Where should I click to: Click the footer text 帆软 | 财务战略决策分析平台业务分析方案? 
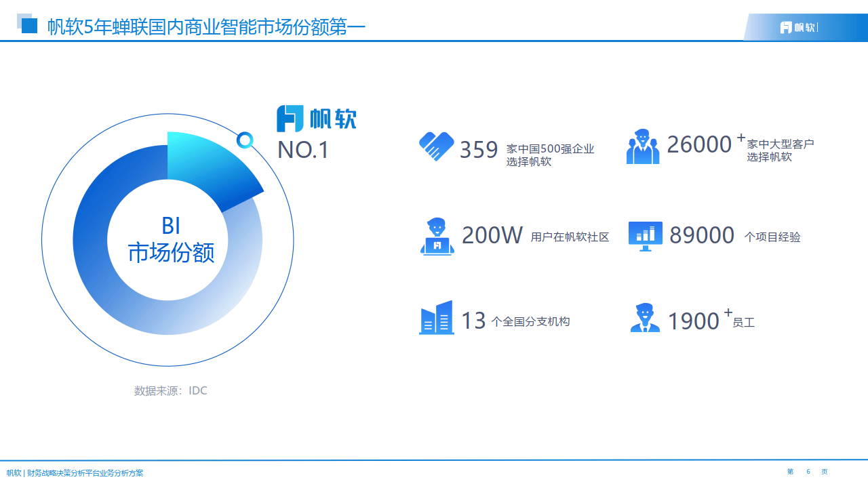[x=75, y=473]
